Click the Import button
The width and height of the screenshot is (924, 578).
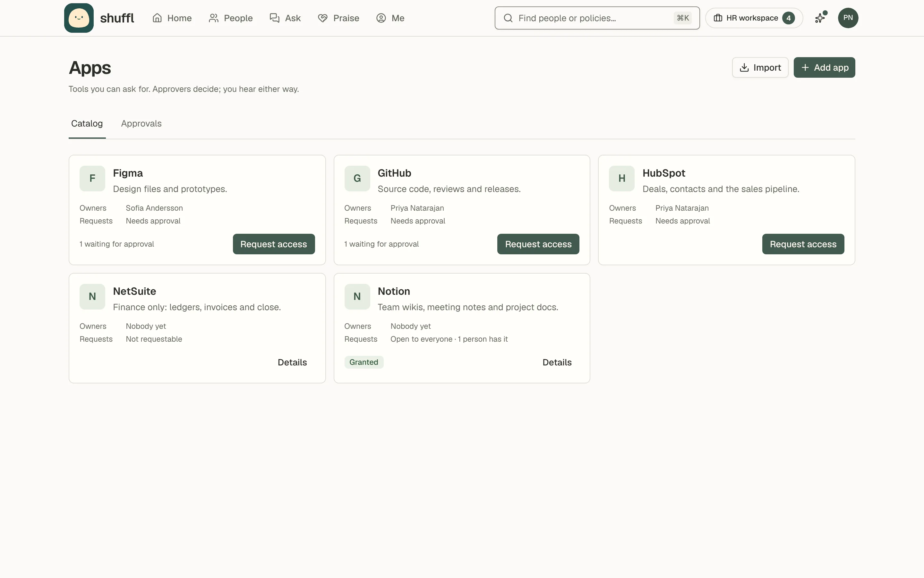(760, 68)
